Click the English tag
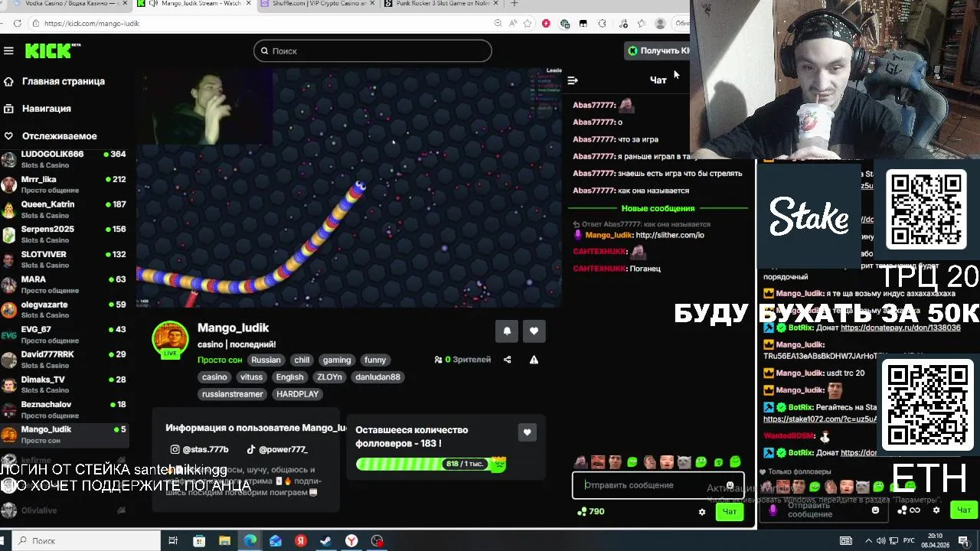This screenshot has width=980, height=551. pos(289,377)
